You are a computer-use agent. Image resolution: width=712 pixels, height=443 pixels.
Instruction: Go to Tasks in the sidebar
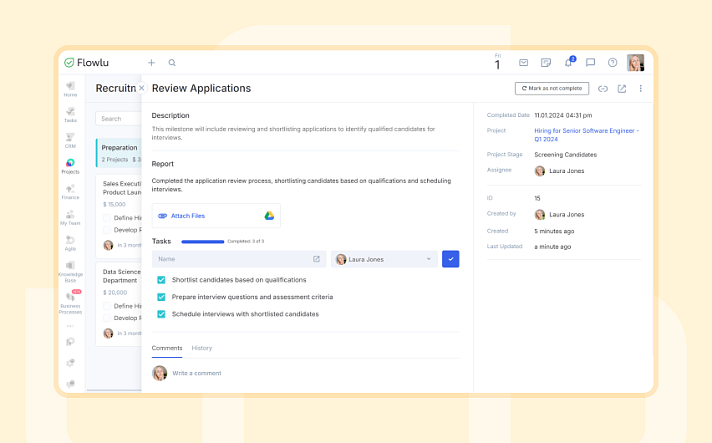(70, 115)
